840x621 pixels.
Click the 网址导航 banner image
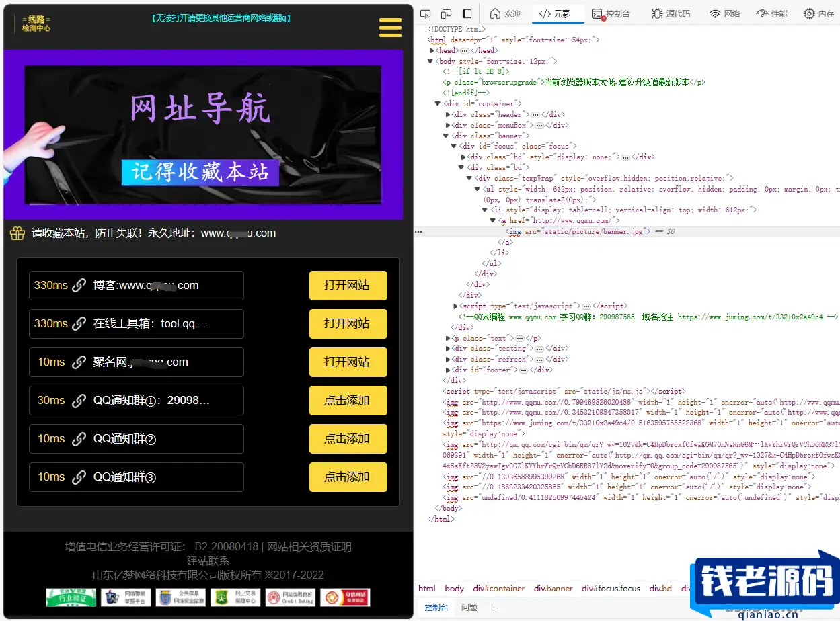(x=203, y=134)
